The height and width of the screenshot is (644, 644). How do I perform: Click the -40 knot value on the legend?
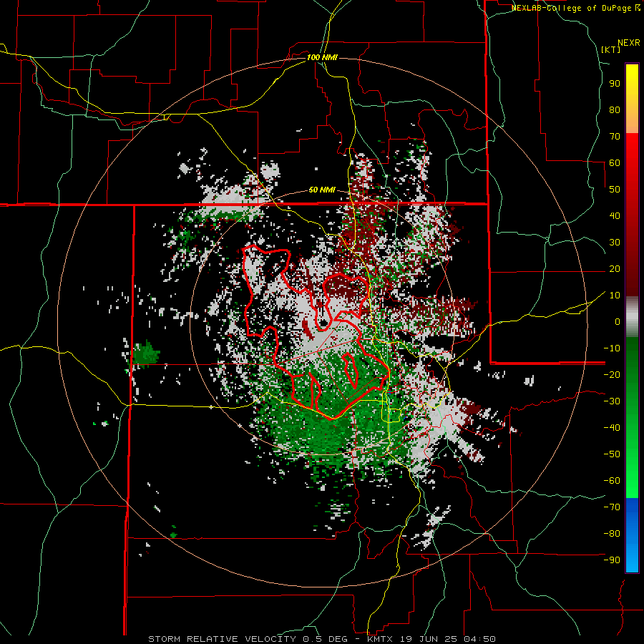(x=612, y=428)
